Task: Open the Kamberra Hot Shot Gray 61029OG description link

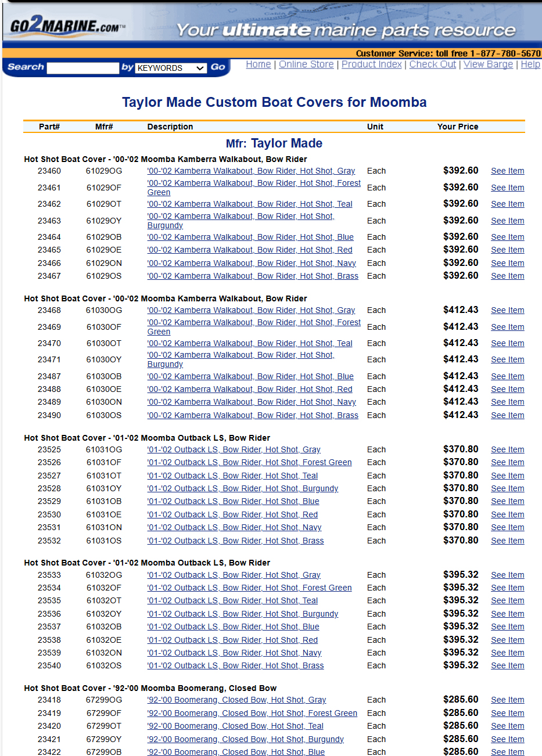Action: (251, 171)
